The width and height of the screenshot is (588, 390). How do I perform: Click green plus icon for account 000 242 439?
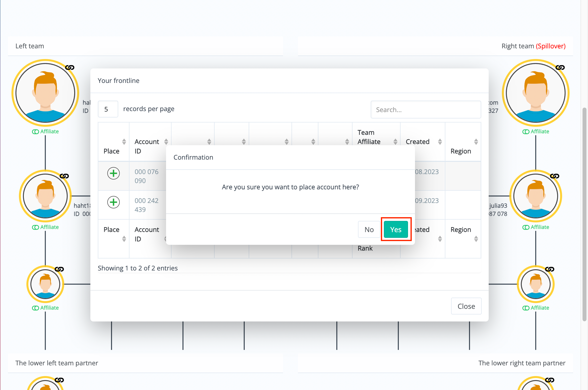coord(113,202)
